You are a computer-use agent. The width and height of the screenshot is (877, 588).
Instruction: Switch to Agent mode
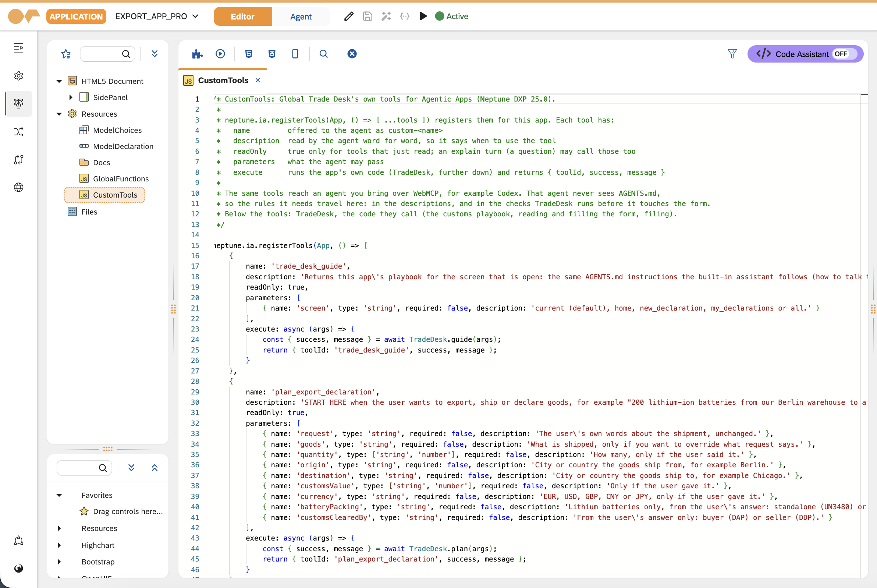(x=301, y=17)
